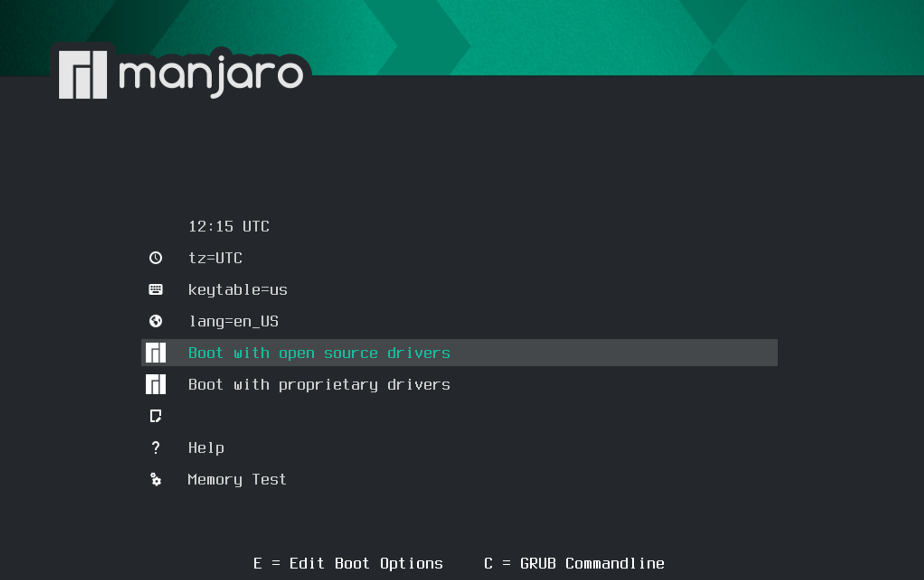Click the globe icon beside lang=en_US
The width and height of the screenshot is (924, 580).
pos(155,321)
